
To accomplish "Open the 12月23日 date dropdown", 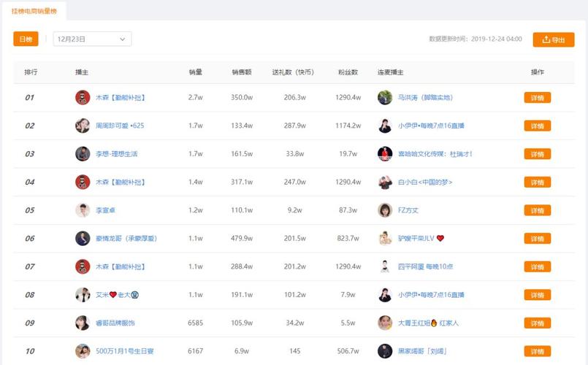I will tap(92, 39).
